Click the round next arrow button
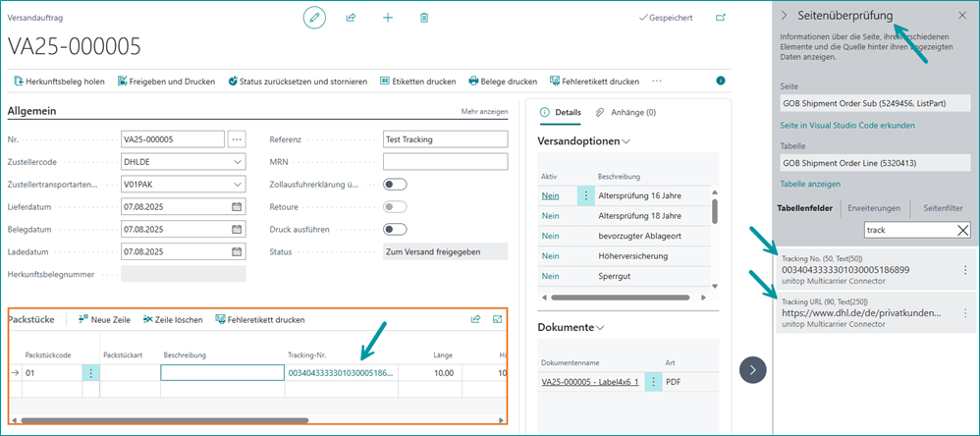Viewport: 980px width, 436px height. (752, 370)
